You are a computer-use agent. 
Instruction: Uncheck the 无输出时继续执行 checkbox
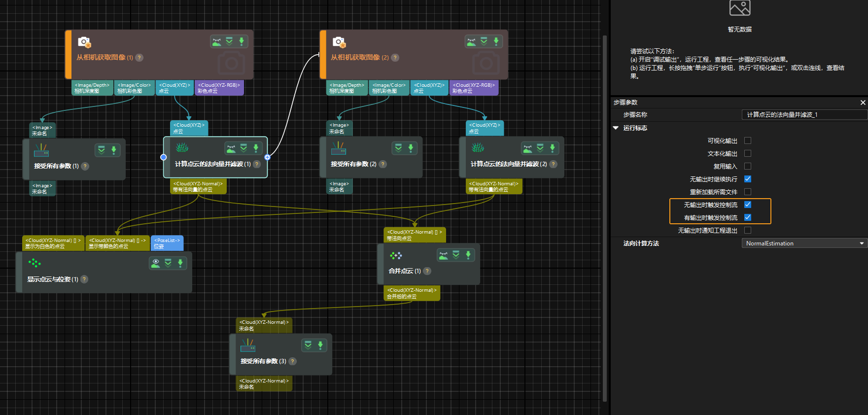pyautogui.click(x=748, y=179)
